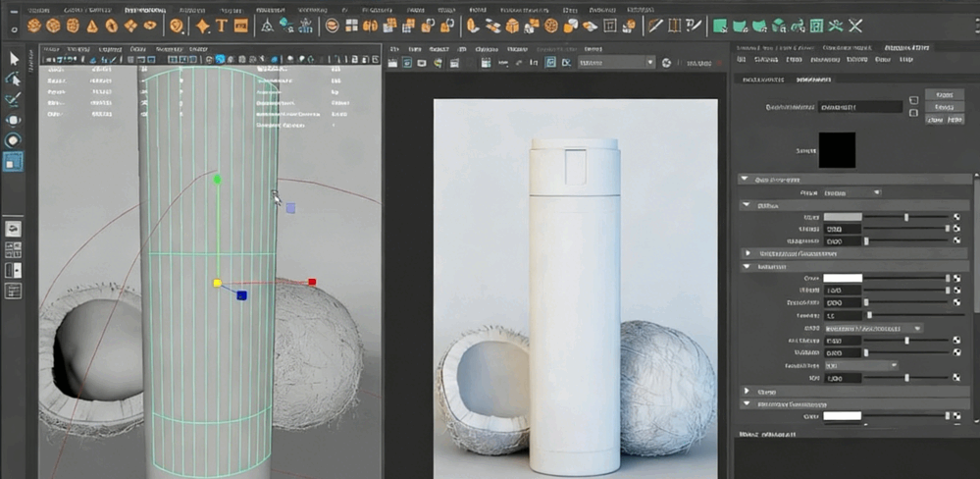Screen dimensions: 980x479
Task: Switch to the second attribute editor tab
Action: (812, 80)
